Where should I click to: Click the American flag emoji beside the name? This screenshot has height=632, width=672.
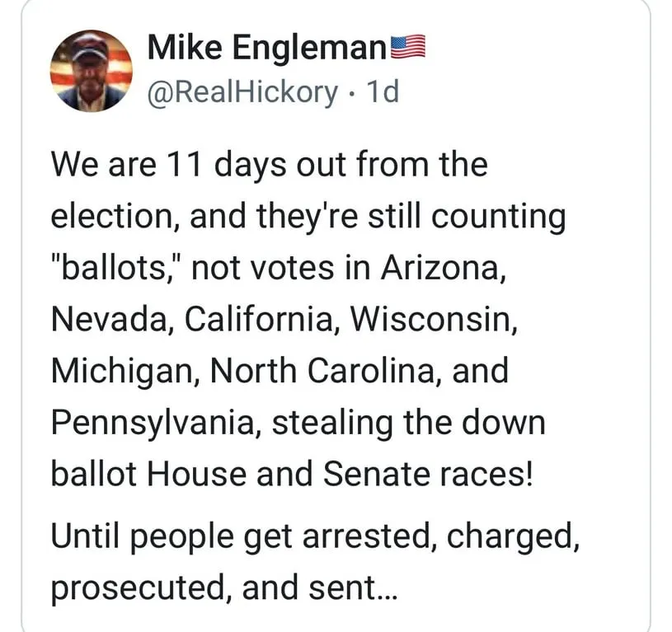(408, 46)
